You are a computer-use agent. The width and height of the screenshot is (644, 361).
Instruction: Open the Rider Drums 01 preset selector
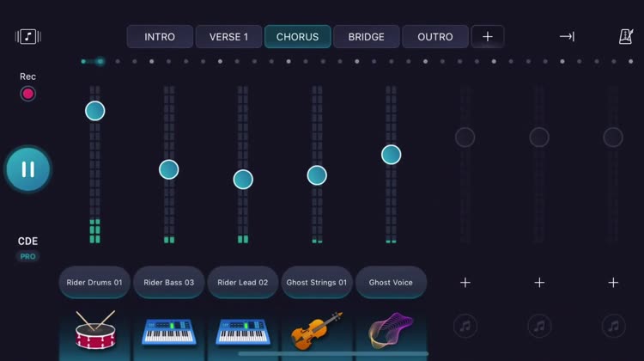click(x=94, y=282)
